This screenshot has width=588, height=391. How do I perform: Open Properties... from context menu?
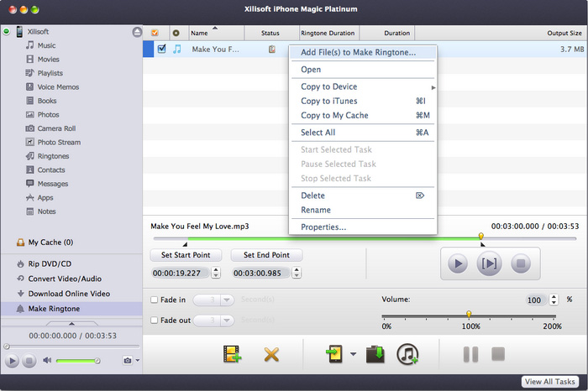362,227
